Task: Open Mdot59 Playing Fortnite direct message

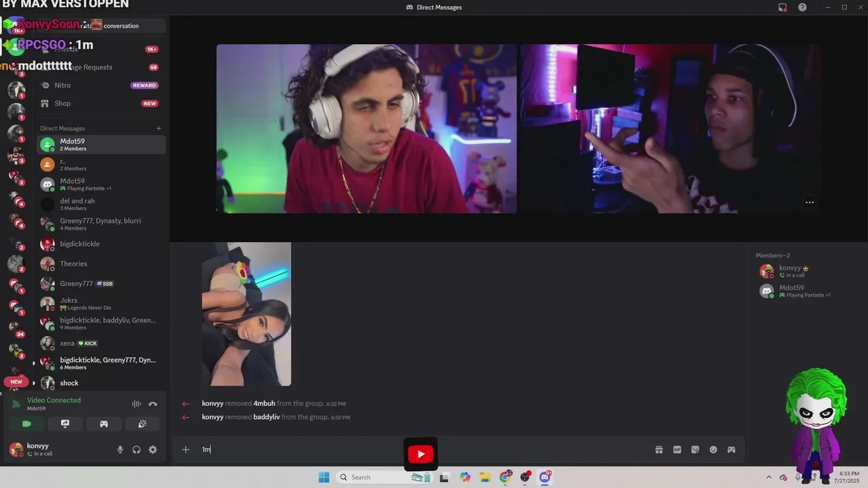Action: tap(101, 184)
